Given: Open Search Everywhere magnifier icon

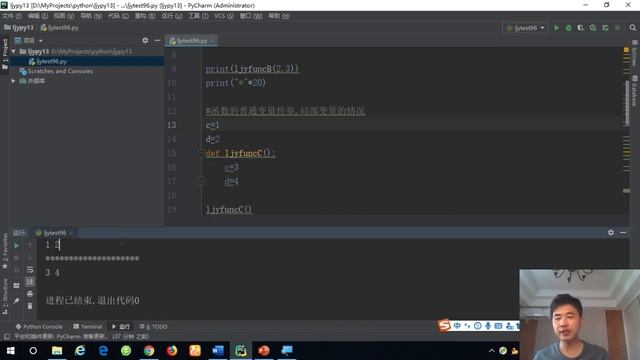Looking at the screenshot, I should point(633,28).
